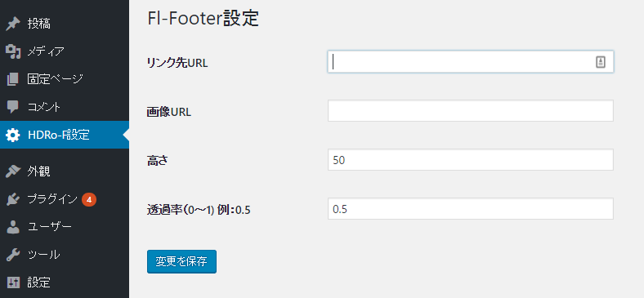644x298 pixels.
Task: Click the wrench icon beside ツール
Action: pyautogui.click(x=13, y=255)
